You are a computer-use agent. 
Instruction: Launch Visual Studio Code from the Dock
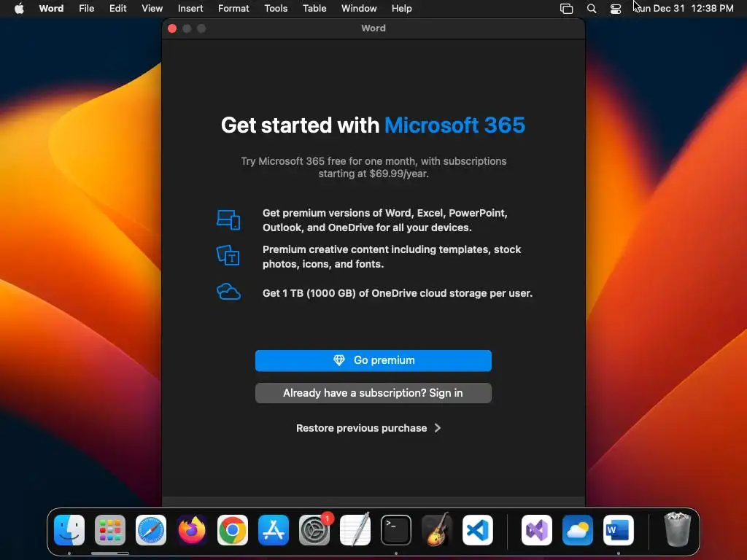pos(478,530)
